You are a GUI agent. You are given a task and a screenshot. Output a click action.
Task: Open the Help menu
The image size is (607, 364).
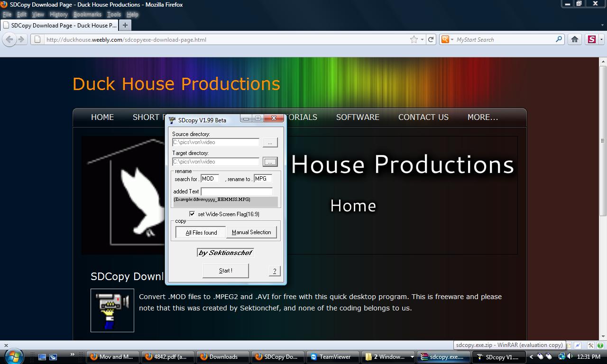tap(132, 14)
